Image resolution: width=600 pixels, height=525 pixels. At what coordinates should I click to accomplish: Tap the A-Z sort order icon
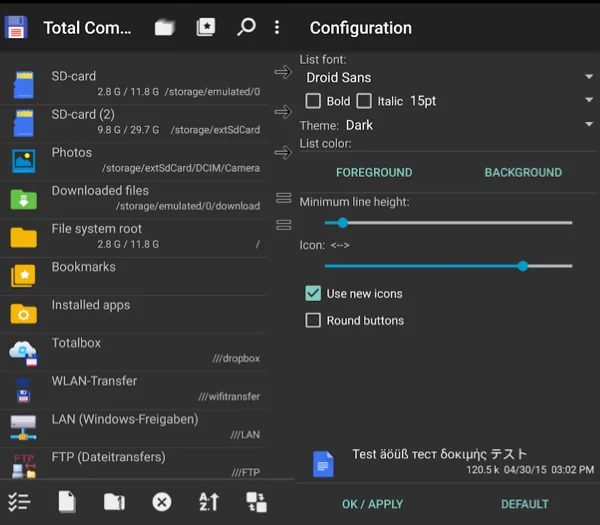209,502
